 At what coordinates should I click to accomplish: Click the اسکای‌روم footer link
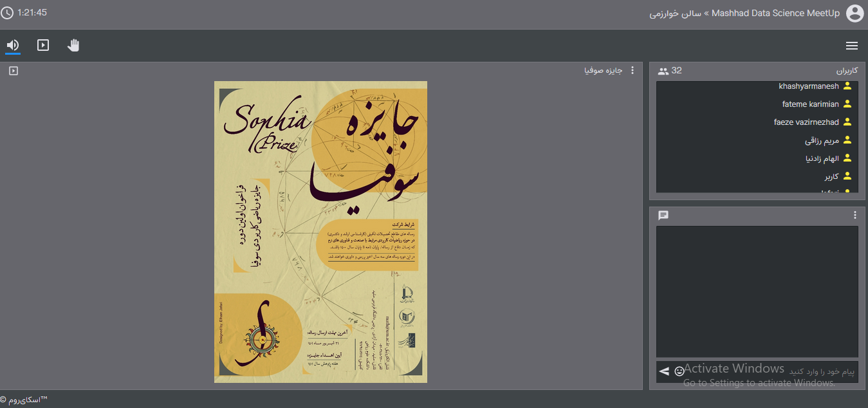(26, 400)
